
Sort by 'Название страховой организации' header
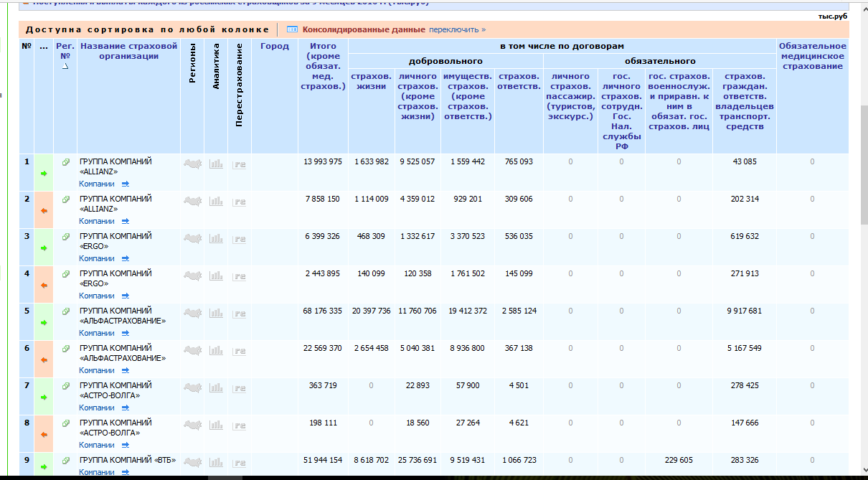128,51
